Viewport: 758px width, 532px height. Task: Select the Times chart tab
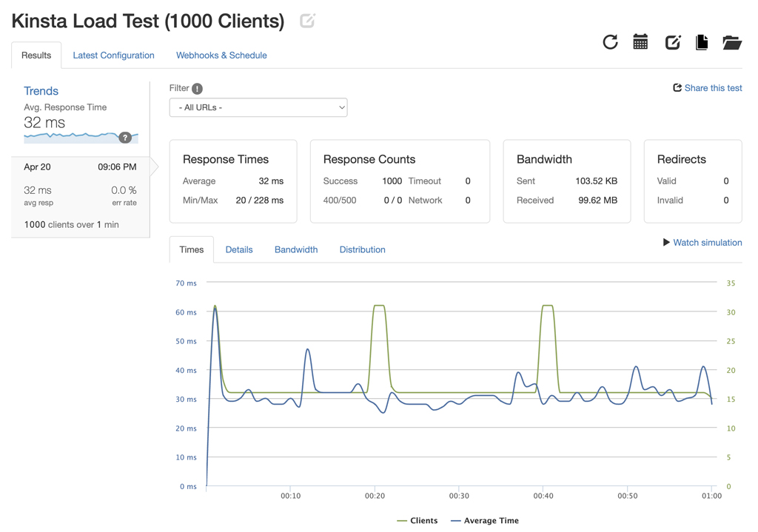[x=192, y=249]
